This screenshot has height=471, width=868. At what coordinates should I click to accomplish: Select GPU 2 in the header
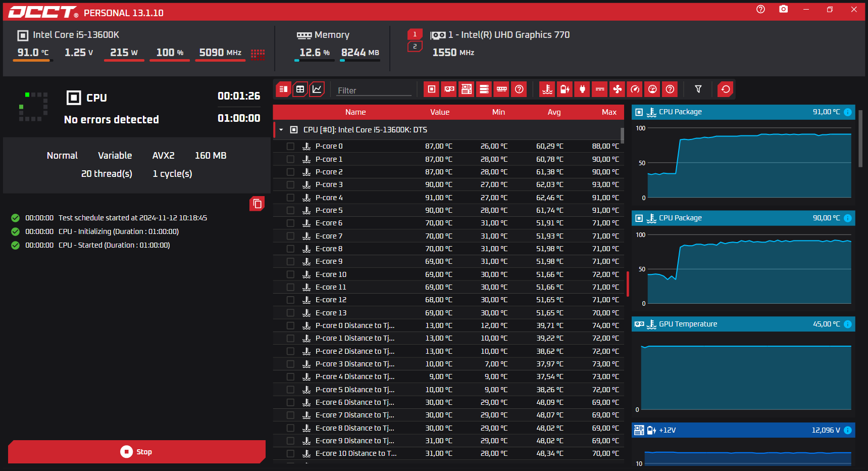click(415, 46)
